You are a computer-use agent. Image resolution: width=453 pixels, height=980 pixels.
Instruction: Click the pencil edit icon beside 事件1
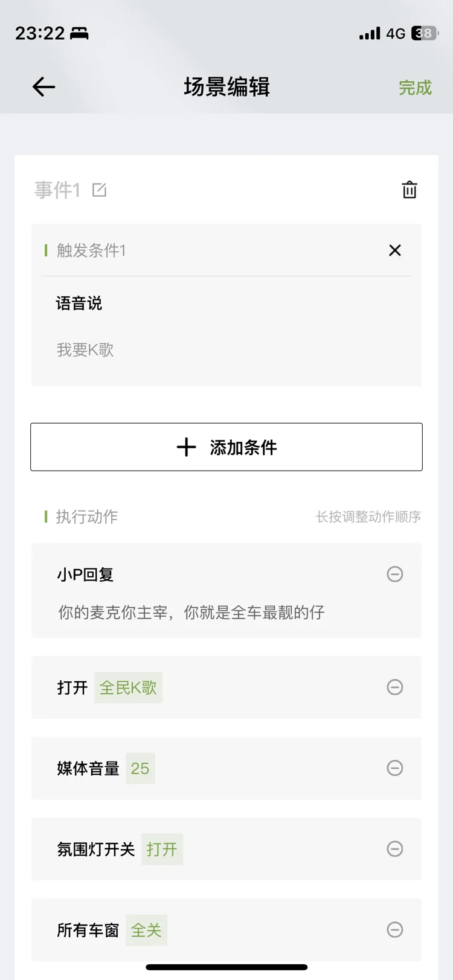pos(99,190)
